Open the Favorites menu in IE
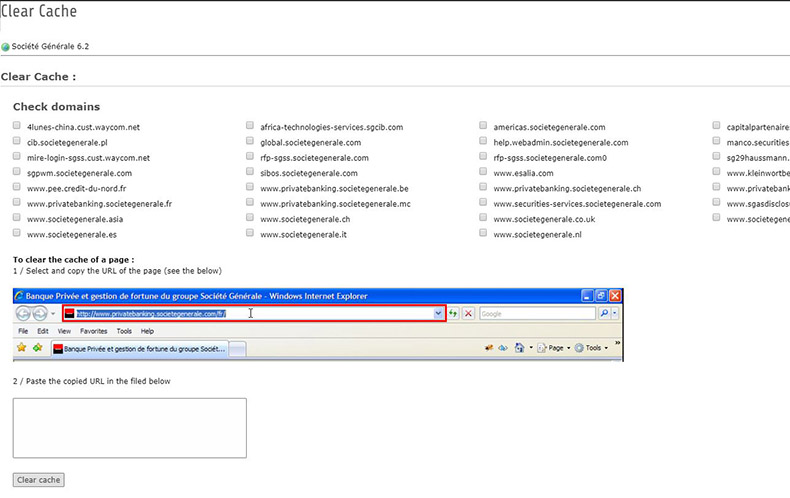790x498 pixels. pos(94,331)
